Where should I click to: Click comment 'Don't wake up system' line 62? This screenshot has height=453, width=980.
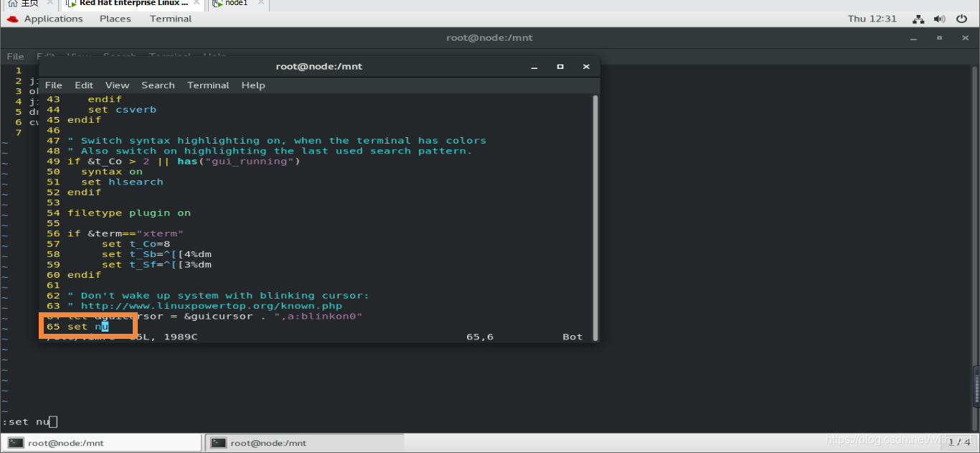[218, 295]
